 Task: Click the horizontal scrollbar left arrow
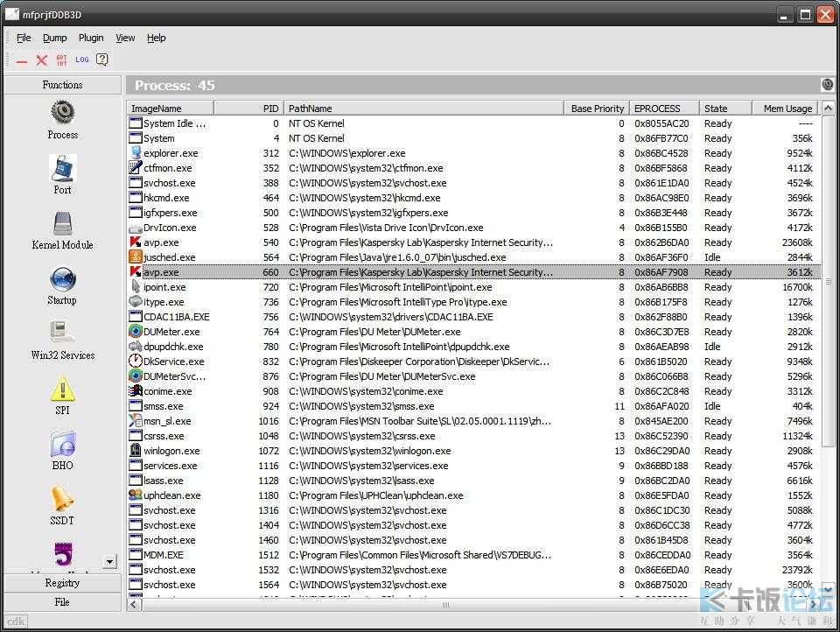(x=134, y=605)
